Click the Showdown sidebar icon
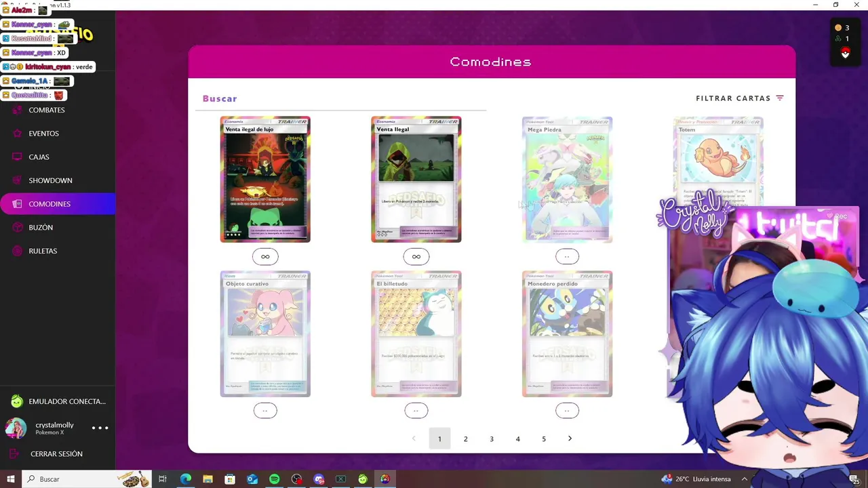868x488 pixels. click(x=17, y=180)
